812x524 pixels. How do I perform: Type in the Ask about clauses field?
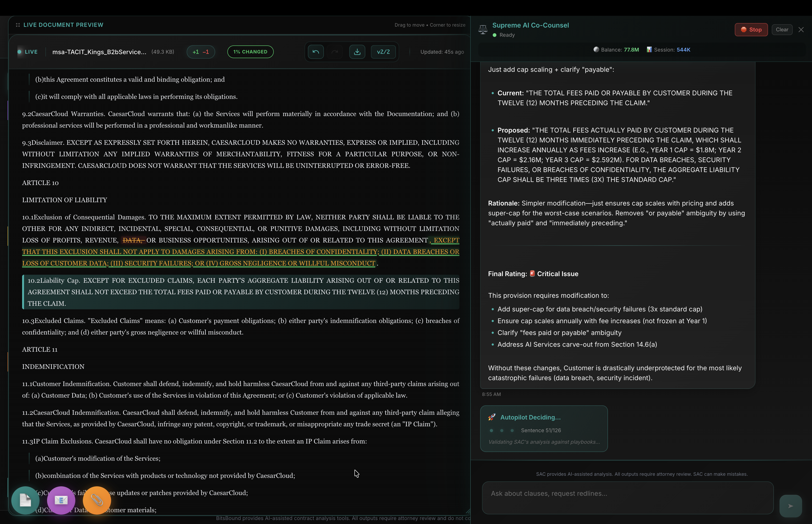627,497
